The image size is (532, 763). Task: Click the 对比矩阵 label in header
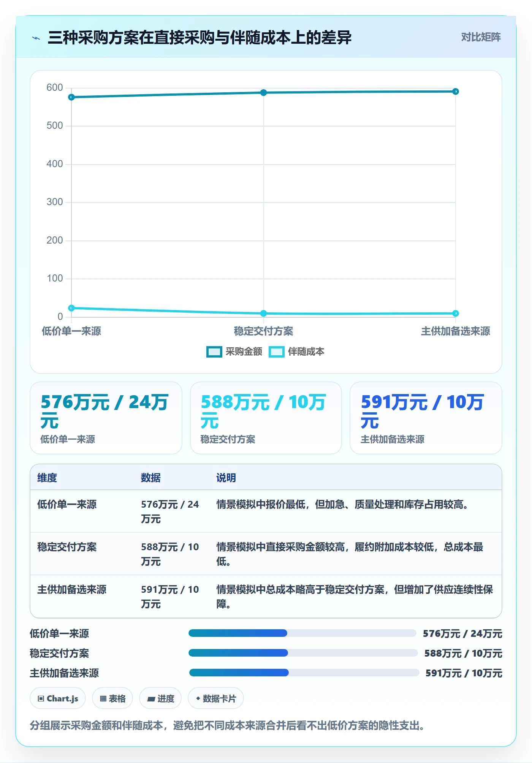[x=481, y=37]
